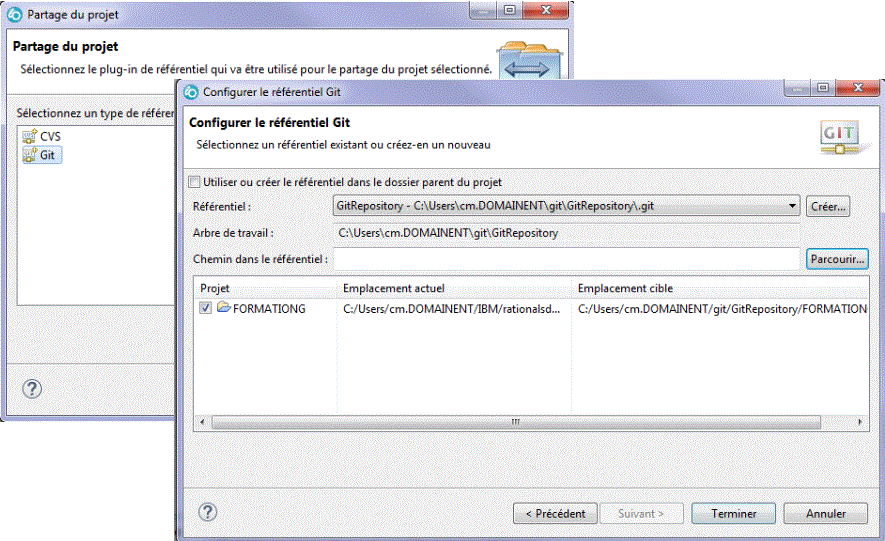This screenshot has height=541, width=885.
Task: Click Partage du projet title bar icon
Action: pyautogui.click(x=15, y=15)
